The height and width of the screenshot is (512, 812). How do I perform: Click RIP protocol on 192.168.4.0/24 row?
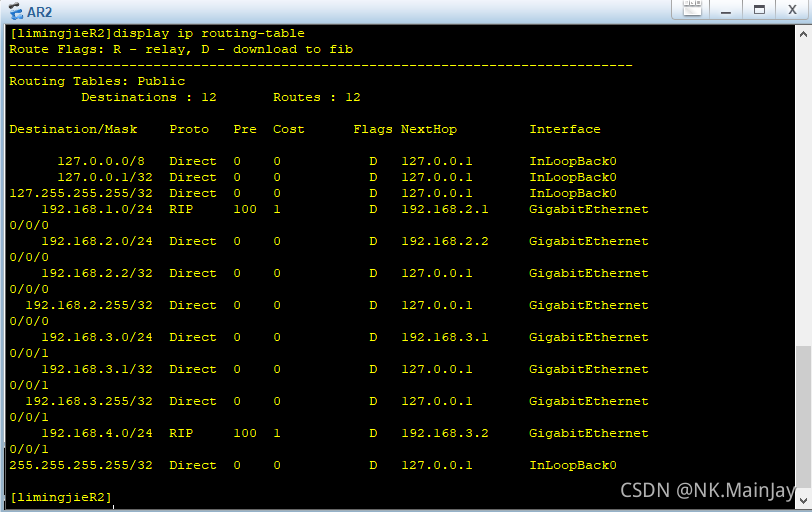coord(181,433)
